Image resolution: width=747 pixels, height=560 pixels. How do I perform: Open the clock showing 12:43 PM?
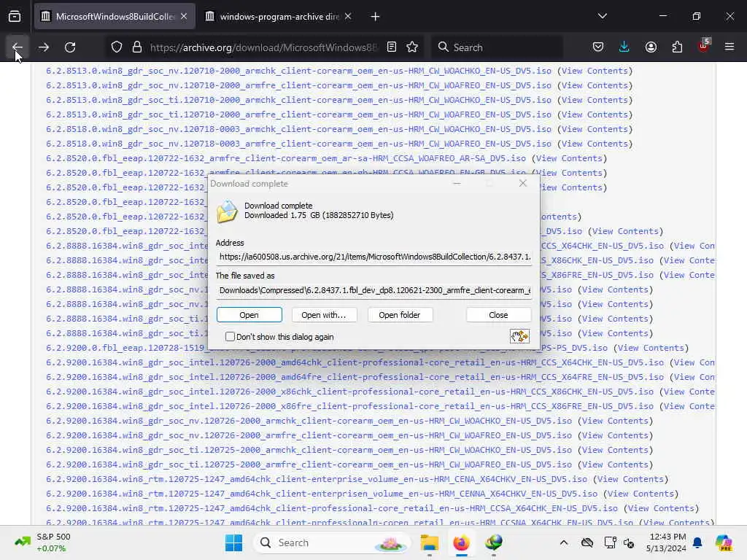[666, 542]
